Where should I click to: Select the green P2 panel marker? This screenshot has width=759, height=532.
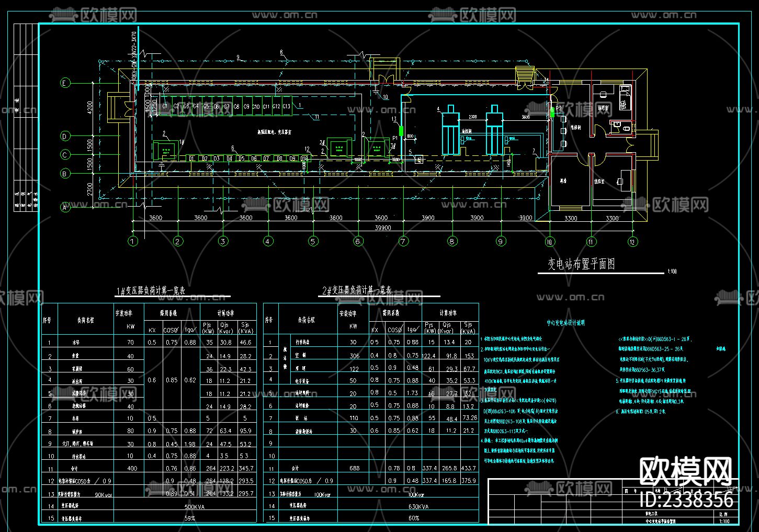[552, 111]
